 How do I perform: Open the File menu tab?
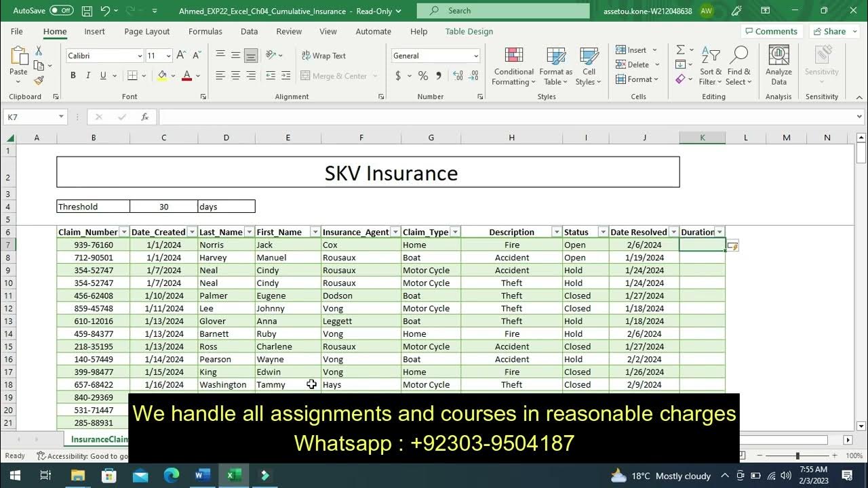tap(17, 31)
